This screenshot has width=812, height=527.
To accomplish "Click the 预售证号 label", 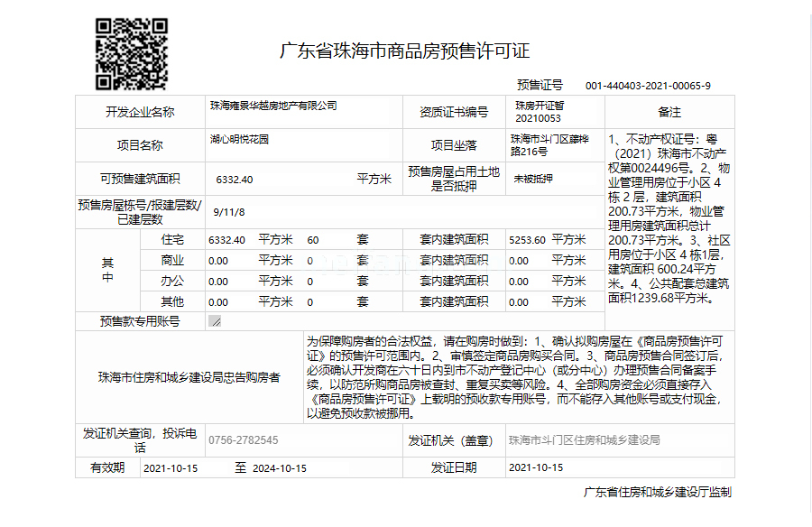I will (x=540, y=85).
